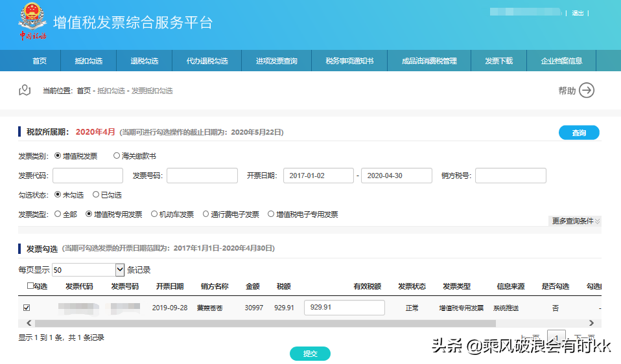Click the 正常 status cell
Image resolution: width=621 pixels, height=364 pixels.
click(412, 308)
